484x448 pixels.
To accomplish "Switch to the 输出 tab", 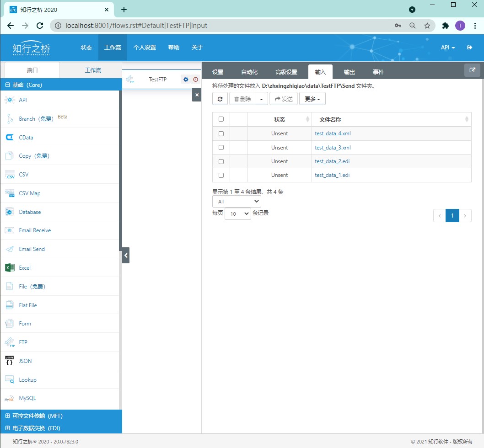I will click(x=350, y=72).
